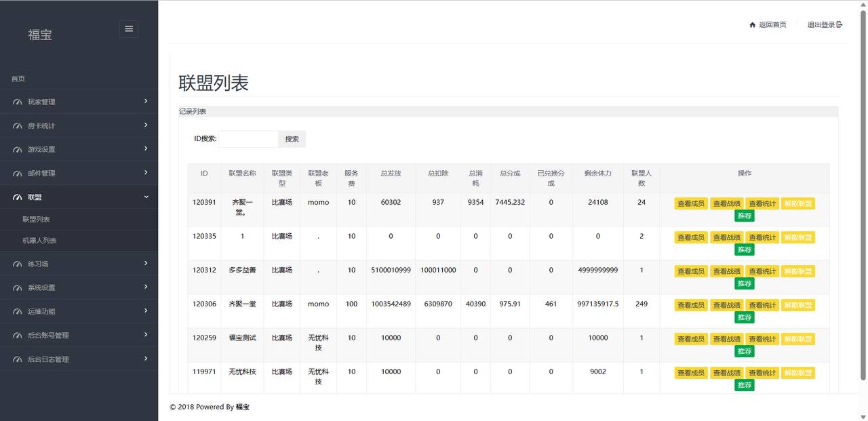Click the gauge icon beside 邮件管理
The height and width of the screenshot is (421, 868).
click(18, 174)
